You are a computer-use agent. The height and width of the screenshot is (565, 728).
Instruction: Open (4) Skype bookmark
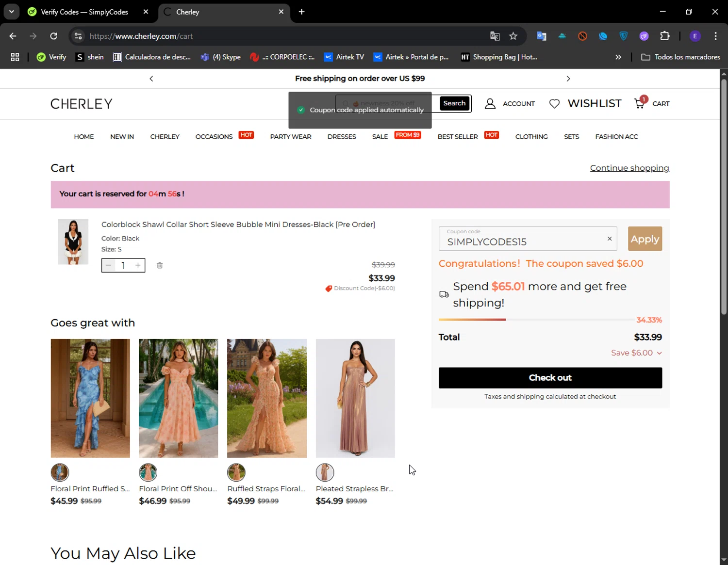pos(220,57)
